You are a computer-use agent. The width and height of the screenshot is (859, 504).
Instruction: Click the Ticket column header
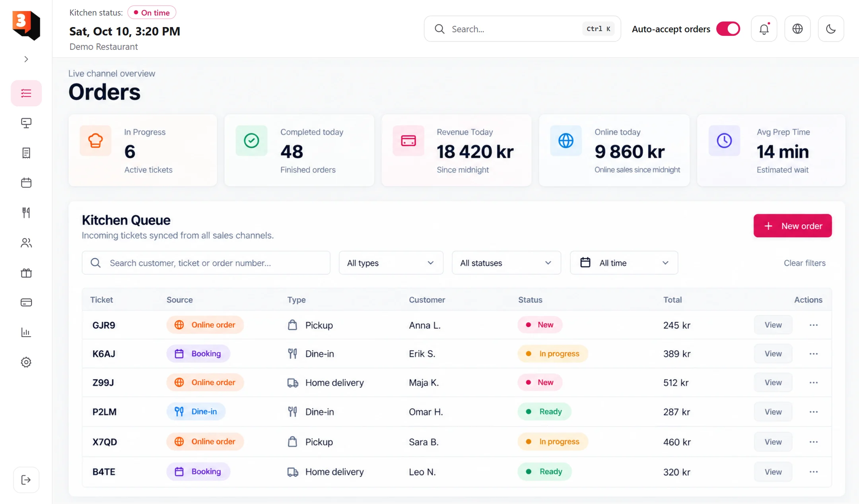(101, 300)
